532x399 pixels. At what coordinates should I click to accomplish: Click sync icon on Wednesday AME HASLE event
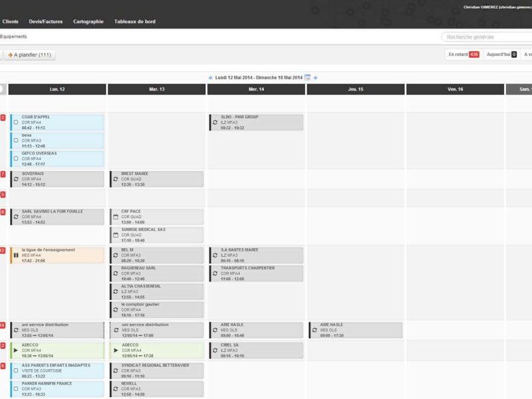[x=215, y=330]
